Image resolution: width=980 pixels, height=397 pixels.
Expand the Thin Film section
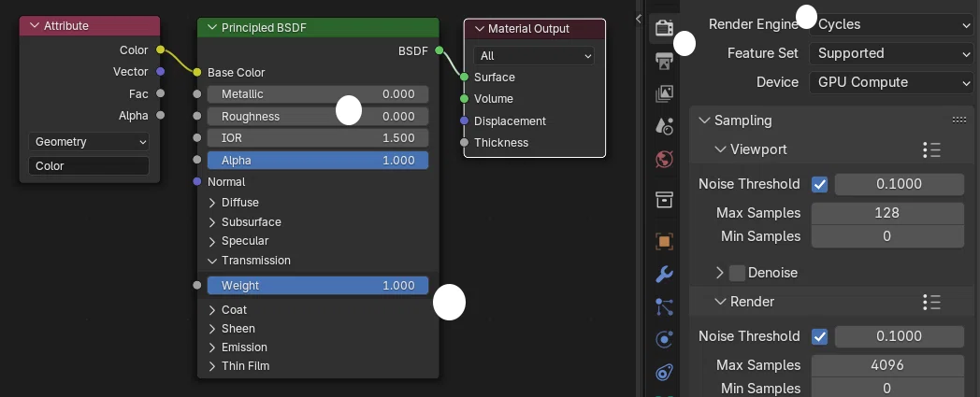212,366
